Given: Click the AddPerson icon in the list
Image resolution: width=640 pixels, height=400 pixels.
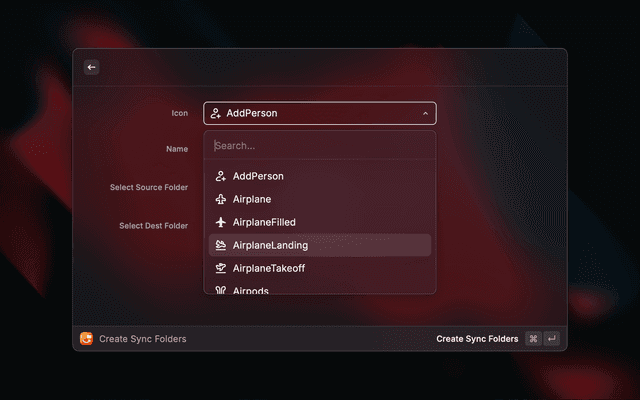Looking at the screenshot, I should tap(221, 176).
